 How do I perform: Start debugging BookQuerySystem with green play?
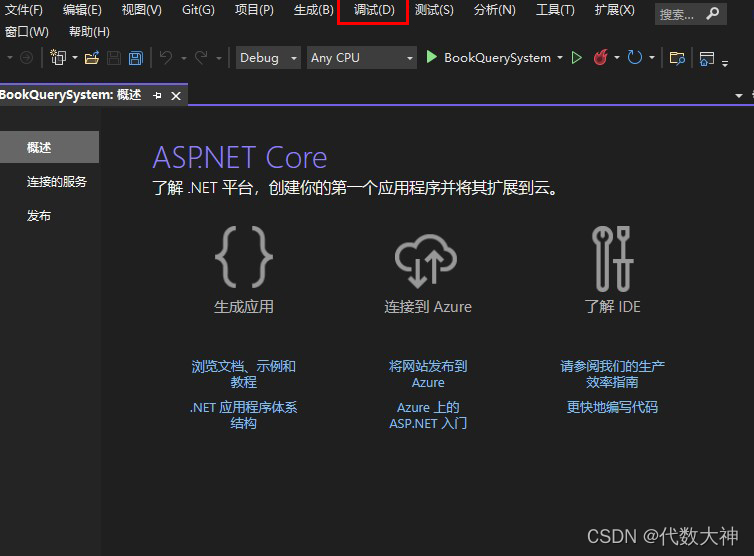(x=431, y=57)
